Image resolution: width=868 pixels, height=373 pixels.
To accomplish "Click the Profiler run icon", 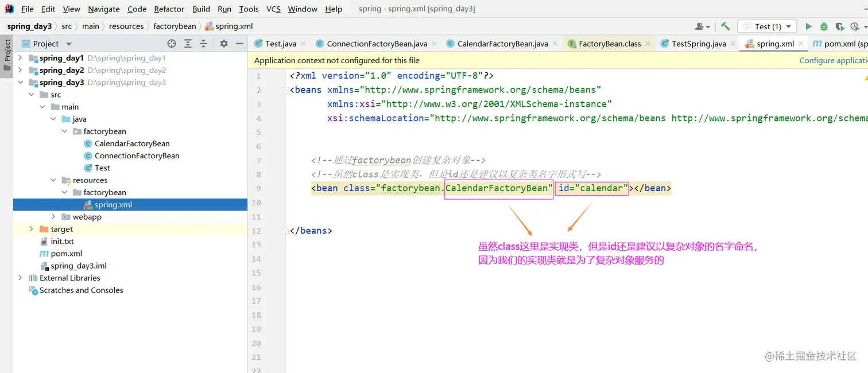I will (855, 26).
